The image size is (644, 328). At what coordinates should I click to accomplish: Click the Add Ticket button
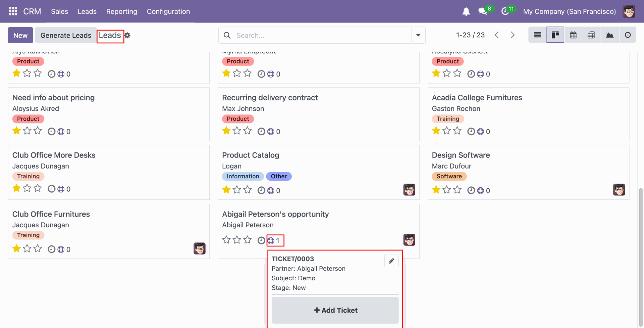point(335,310)
